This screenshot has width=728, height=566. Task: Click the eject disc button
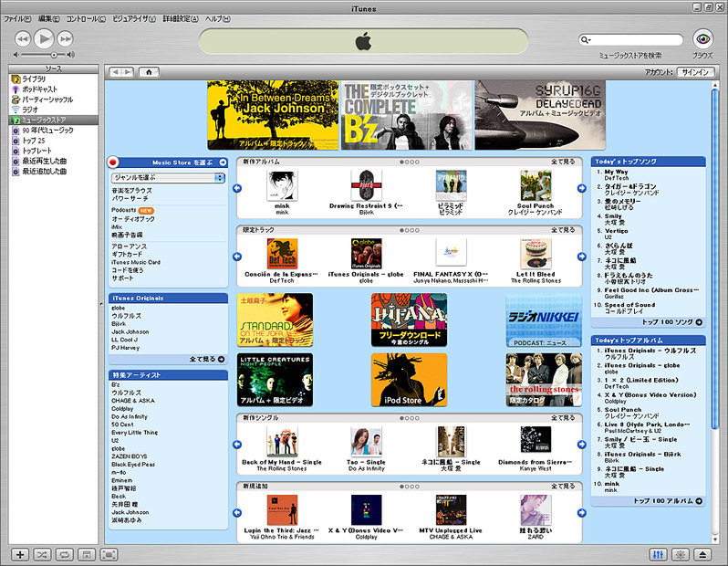(702, 555)
